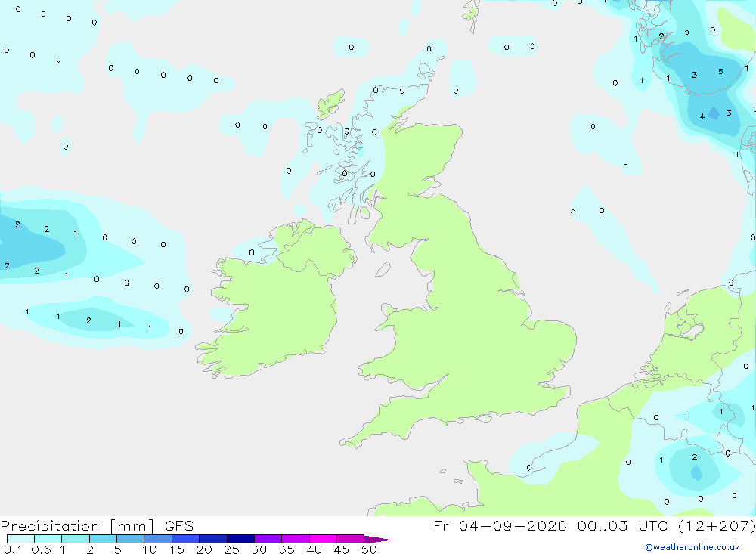756x554 pixels.
Task: Select the 30–35 mm purple legend segment
Action: [x=268, y=539]
